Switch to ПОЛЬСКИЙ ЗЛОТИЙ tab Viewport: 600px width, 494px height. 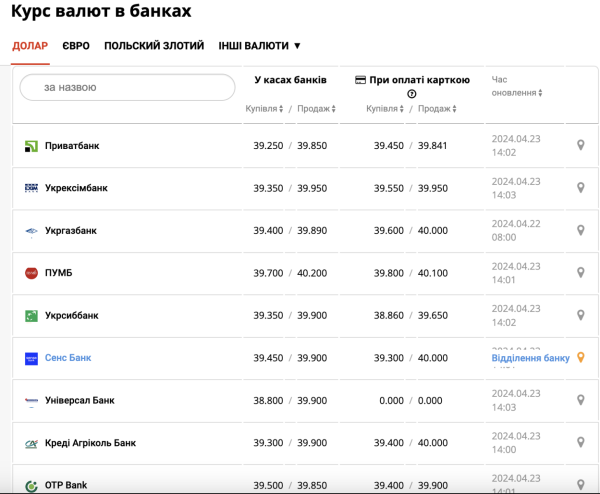pos(154,46)
